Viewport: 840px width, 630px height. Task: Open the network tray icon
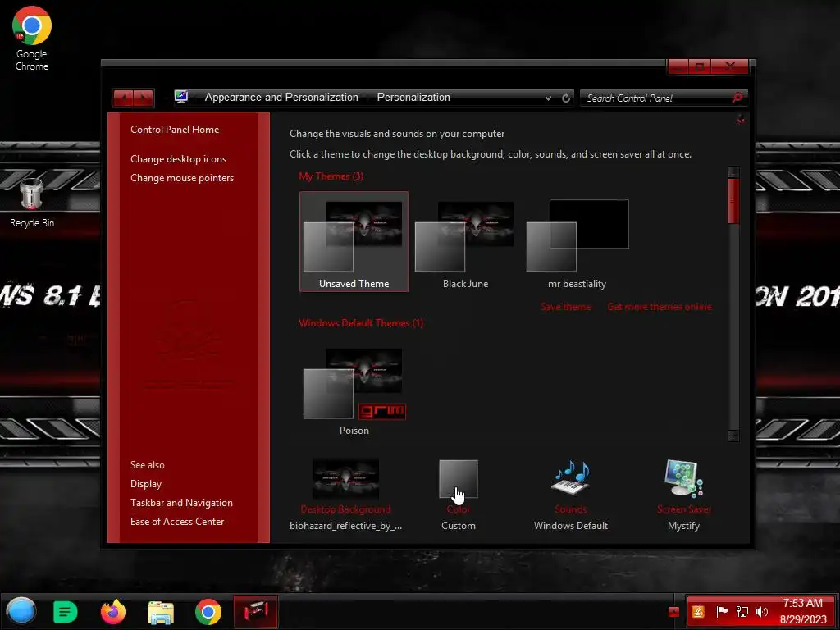click(742, 611)
